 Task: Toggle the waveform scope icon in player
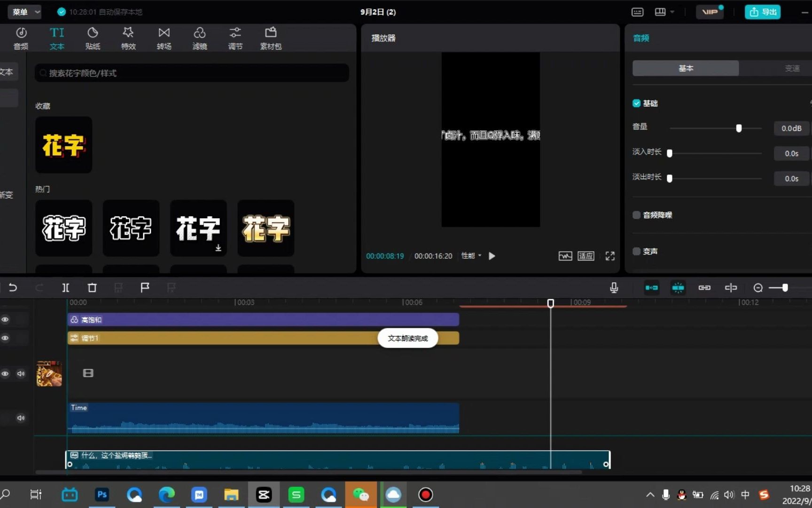[x=565, y=256]
